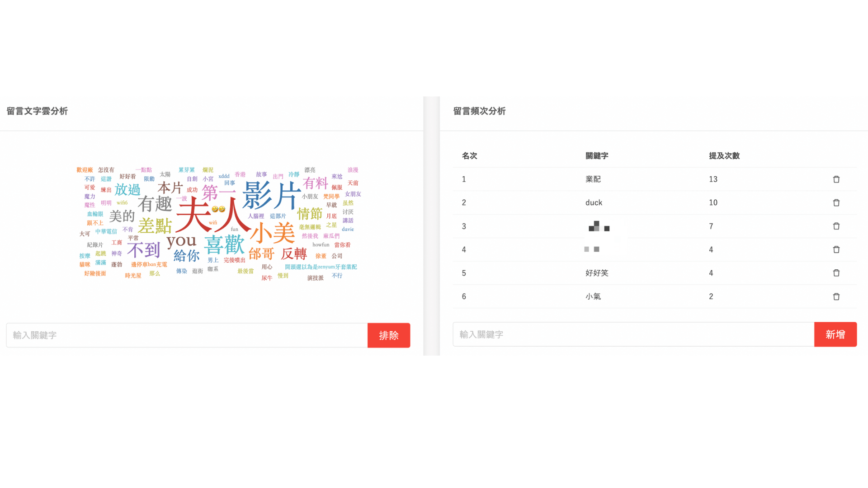Click the red 新增 button
868x488 pixels.
pos(835,334)
